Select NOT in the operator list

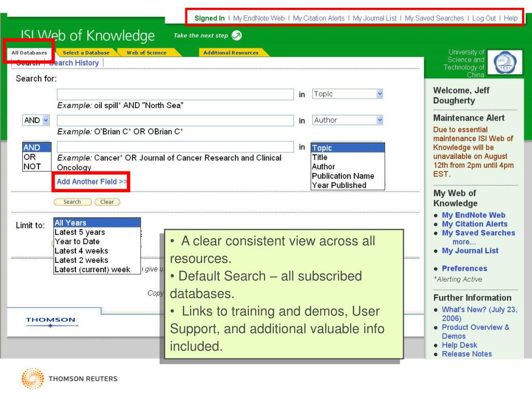(x=37, y=167)
